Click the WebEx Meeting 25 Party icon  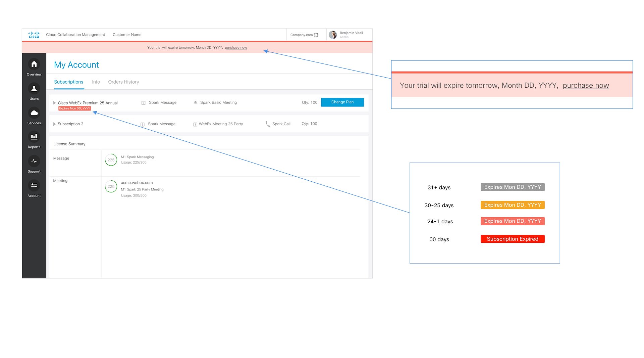(x=195, y=124)
